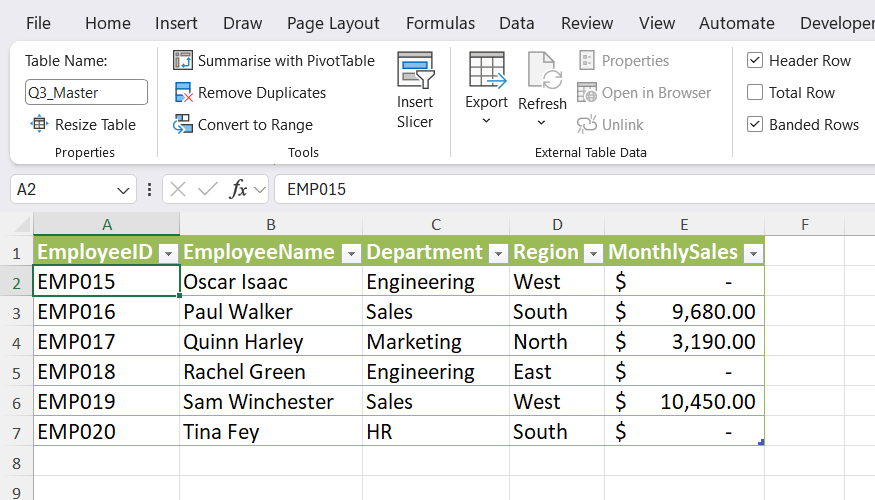
Task: Enable the Total Row checkbox
Action: click(755, 92)
